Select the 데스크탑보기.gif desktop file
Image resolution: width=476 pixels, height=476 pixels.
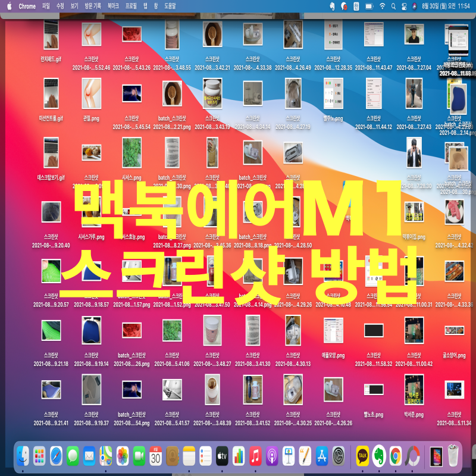click(x=51, y=153)
